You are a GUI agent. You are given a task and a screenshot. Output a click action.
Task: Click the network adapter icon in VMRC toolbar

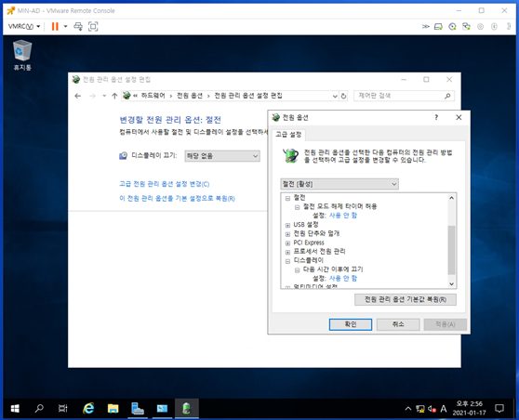coord(466,26)
